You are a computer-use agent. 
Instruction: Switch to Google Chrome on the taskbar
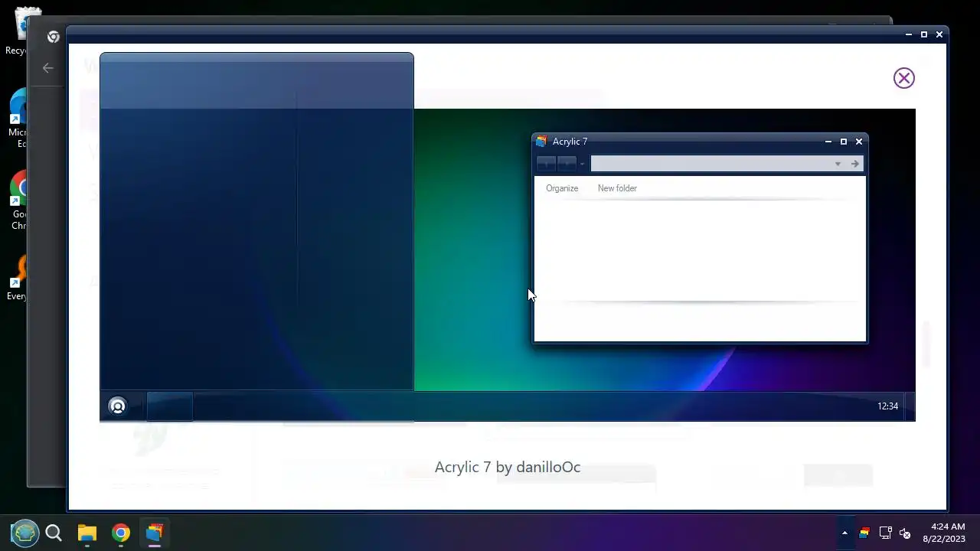(121, 533)
